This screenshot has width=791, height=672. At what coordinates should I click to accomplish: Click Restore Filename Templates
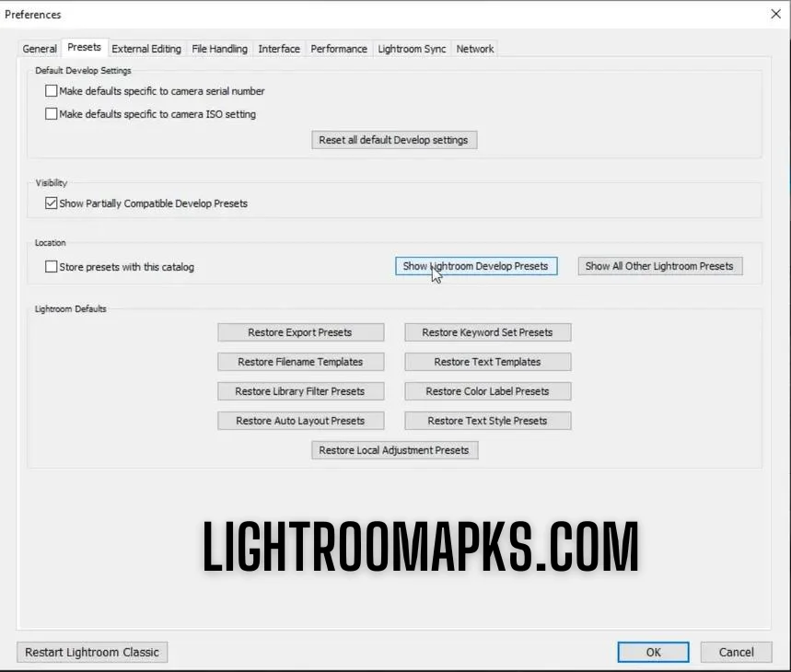pos(301,362)
